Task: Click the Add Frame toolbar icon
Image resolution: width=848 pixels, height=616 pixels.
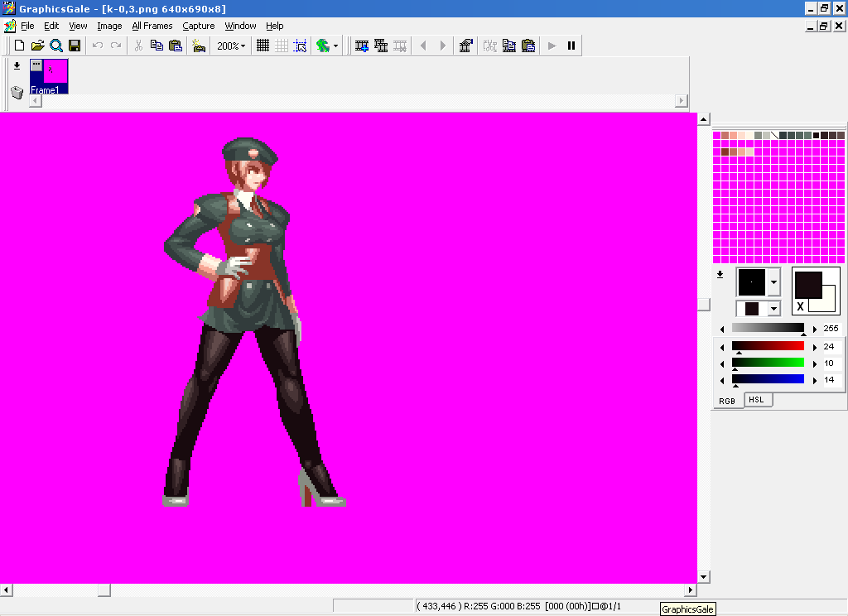Action: point(362,46)
